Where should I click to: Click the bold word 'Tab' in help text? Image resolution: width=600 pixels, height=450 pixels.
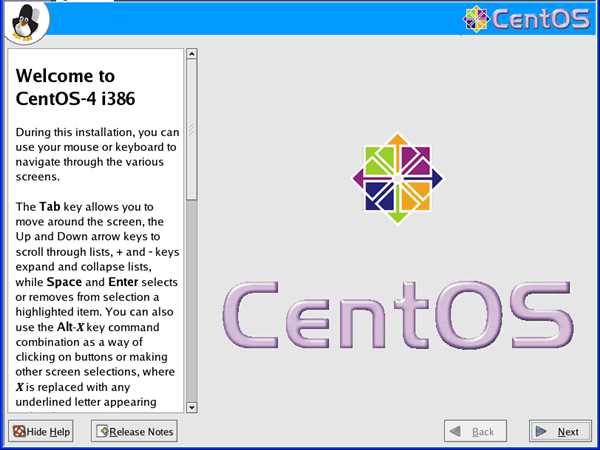point(50,207)
